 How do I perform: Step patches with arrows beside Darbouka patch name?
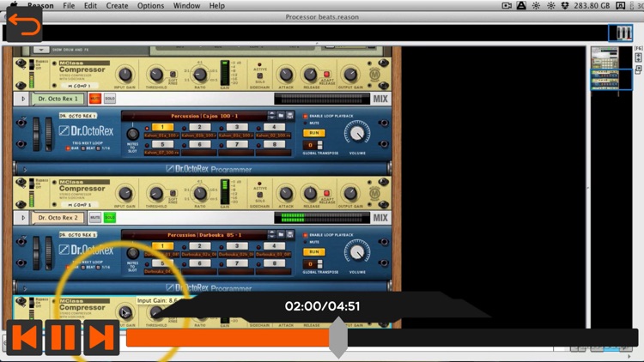click(271, 235)
